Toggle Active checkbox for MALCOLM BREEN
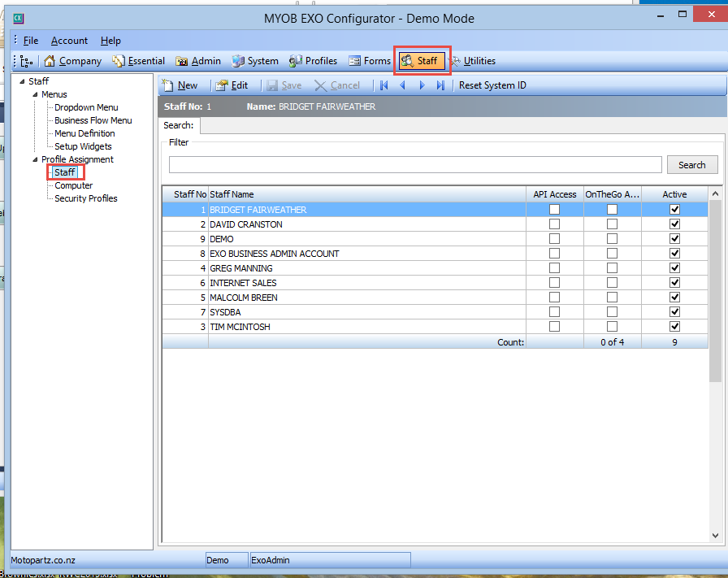 tap(674, 298)
